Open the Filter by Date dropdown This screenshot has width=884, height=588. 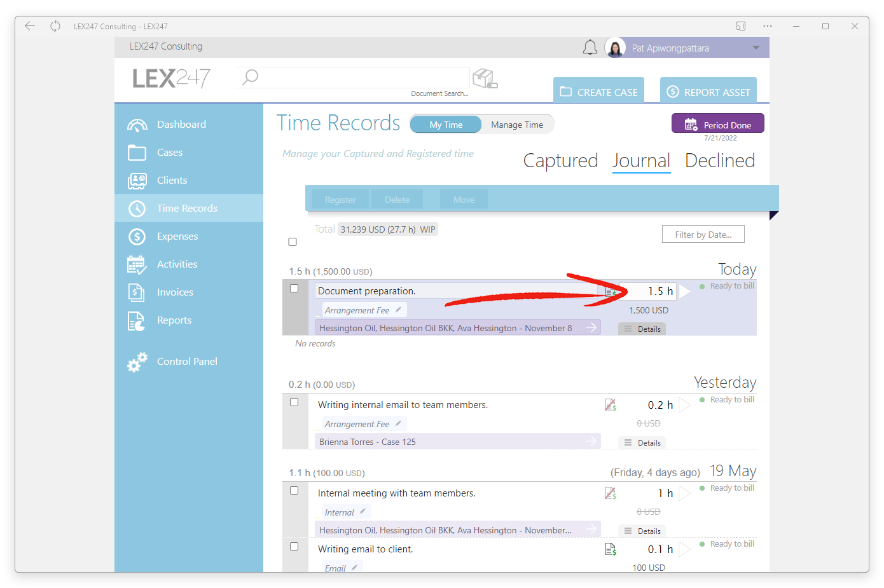pos(703,235)
